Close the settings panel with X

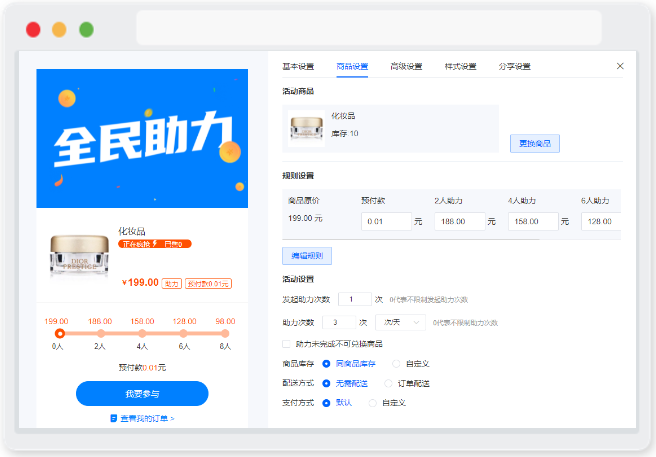(620, 66)
